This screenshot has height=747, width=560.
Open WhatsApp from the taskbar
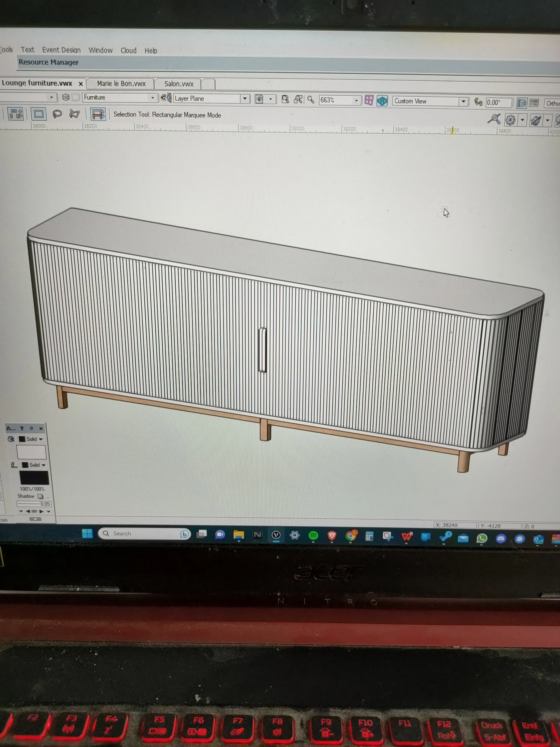click(x=482, y=538)
